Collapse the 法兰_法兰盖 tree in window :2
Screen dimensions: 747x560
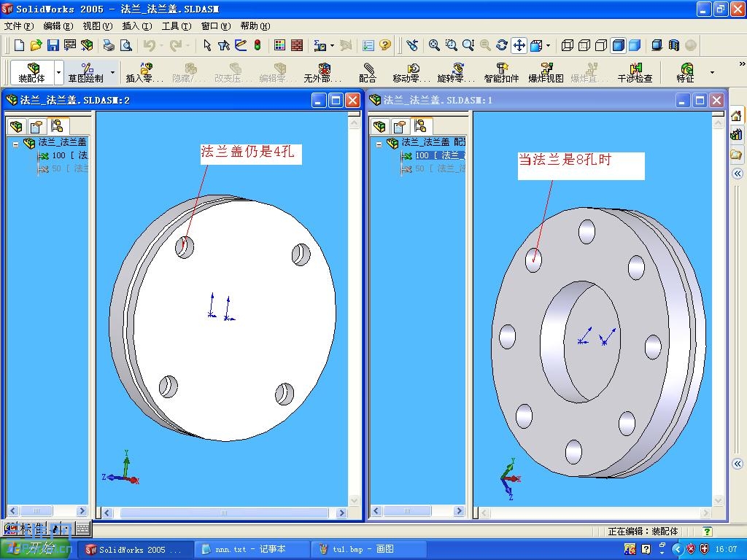click(16, 144)
